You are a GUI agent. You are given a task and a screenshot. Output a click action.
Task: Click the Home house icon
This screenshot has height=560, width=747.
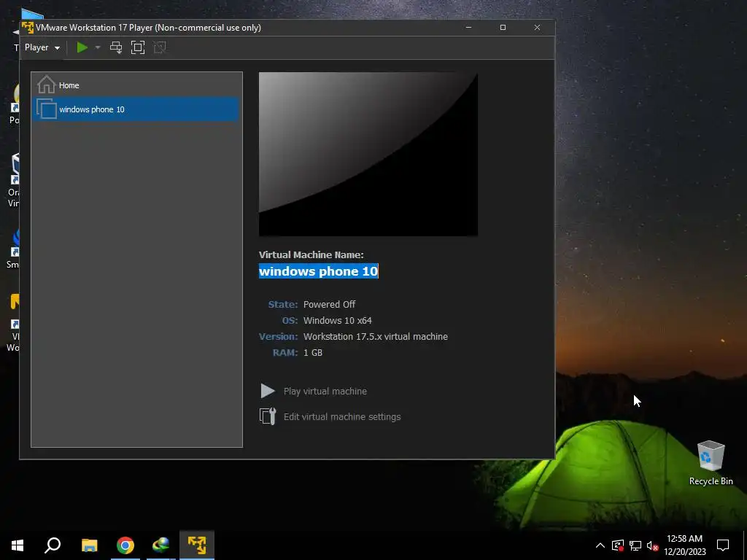coord(46,85)
